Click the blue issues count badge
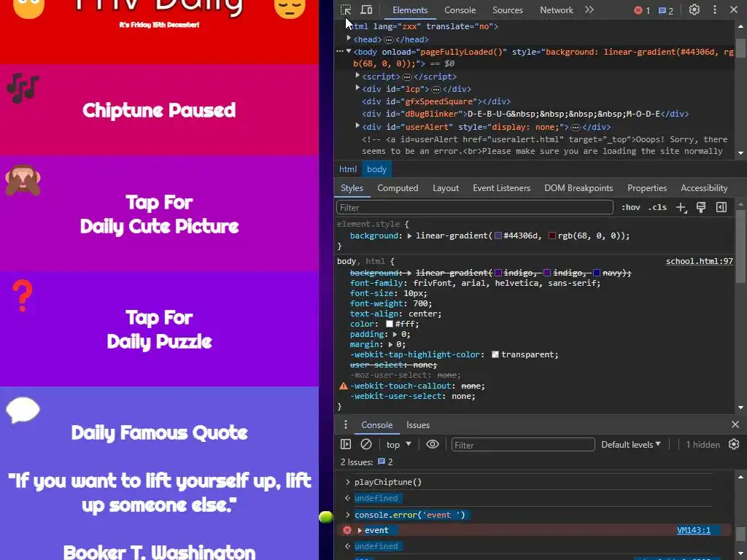This screenshot has width=747, height=560. pos(665,10)
